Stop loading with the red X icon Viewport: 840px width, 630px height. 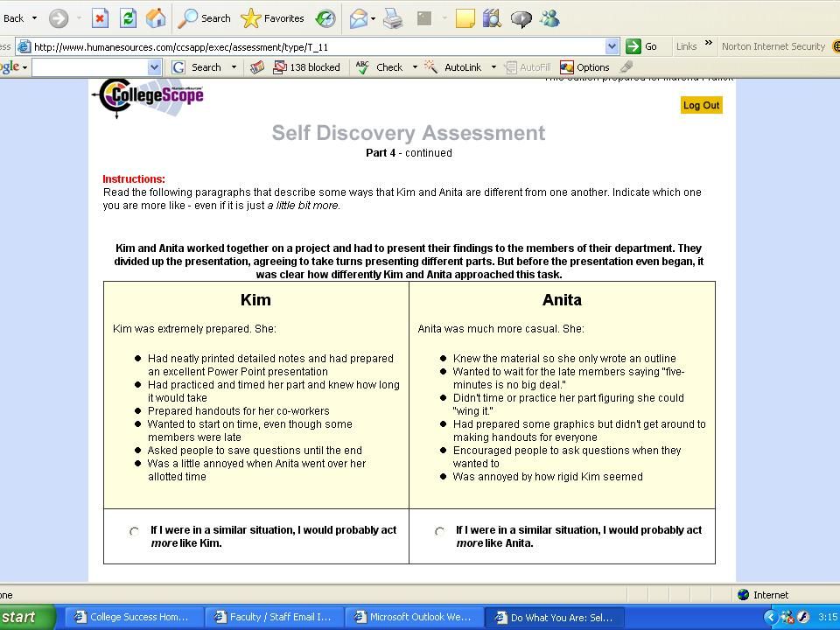(x=100, y=18)
